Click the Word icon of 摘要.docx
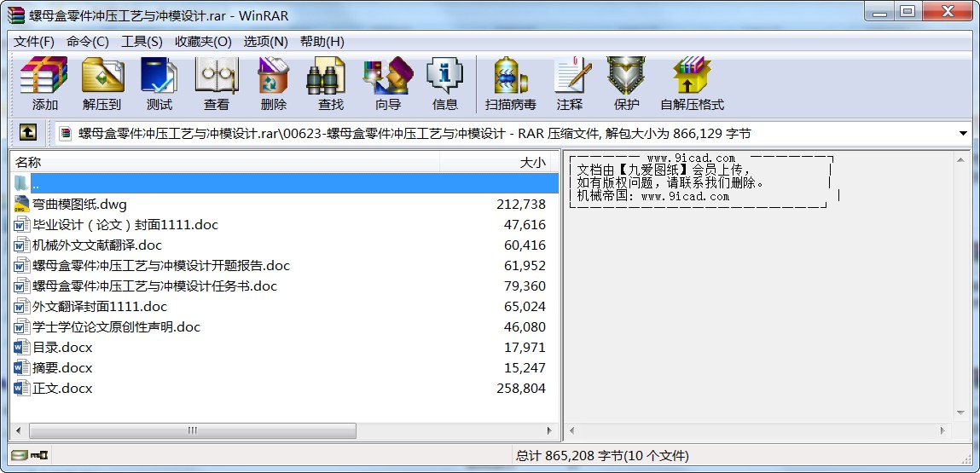Viewport: 980px width, 473px height. [x=22, y=367]
